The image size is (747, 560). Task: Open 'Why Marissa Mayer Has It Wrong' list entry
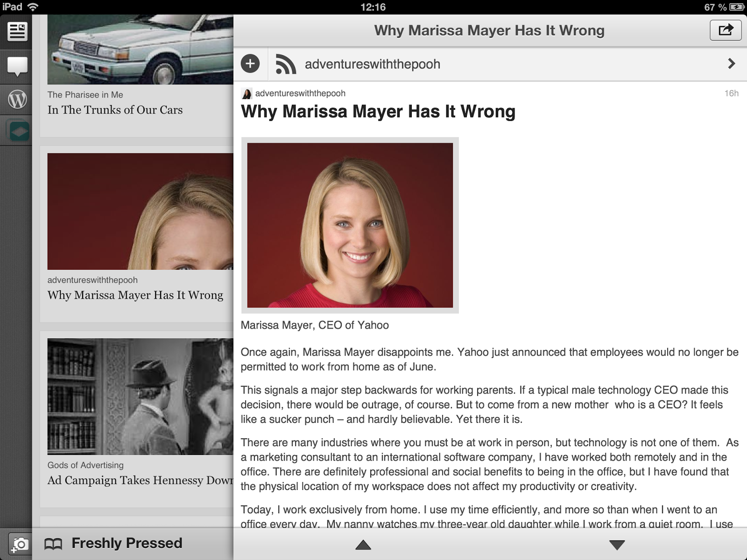135,295
